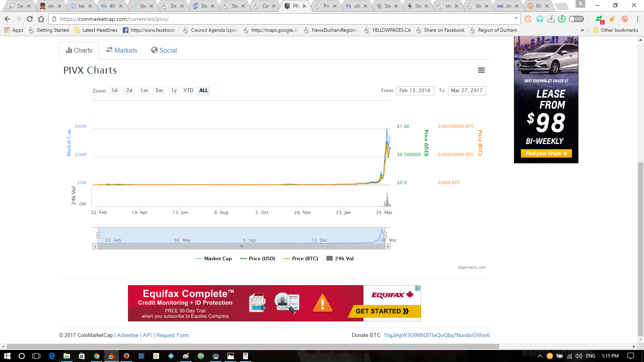The height and width of the screenshot is (362, 644).
Task: Set chart zoom to YTD
Action: coord(188,90)
